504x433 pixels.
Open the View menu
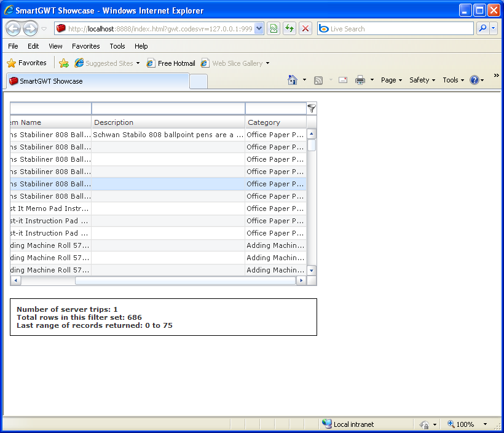(55, 46)
